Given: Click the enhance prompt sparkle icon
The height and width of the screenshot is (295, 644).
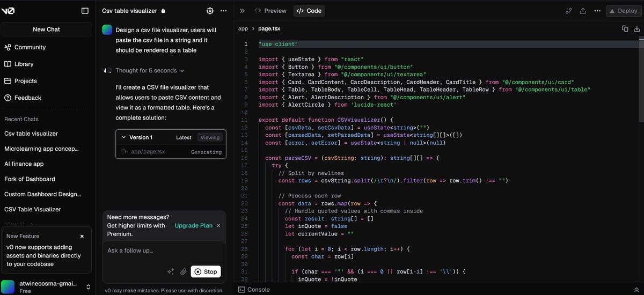Looking at the screenshot, I should (171, 272).
